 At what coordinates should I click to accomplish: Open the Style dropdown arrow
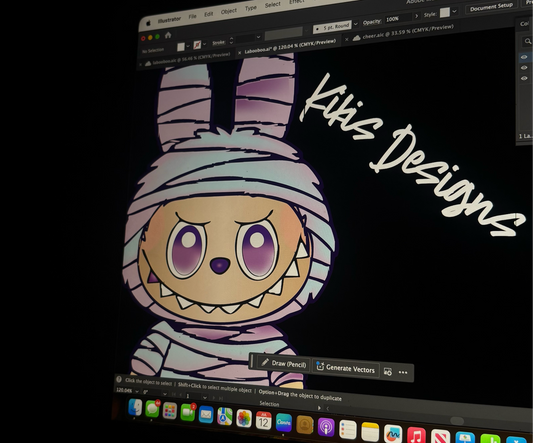coord(454,11)
